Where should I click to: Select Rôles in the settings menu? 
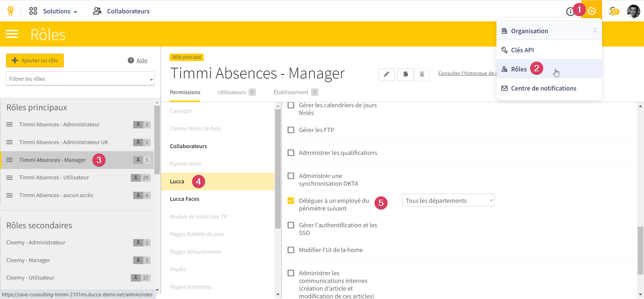549,69
